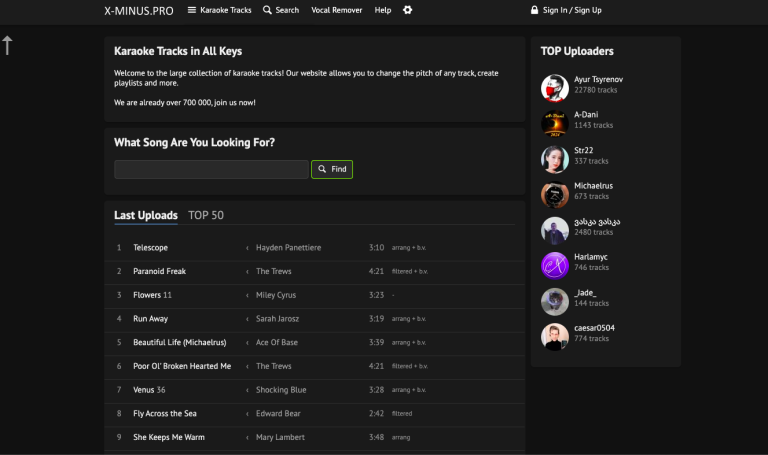The height and width of the screenshot is (455, 768).
Task: Open the 2480 tracks uploader's avatar
Action: click(x=554, y=230)
